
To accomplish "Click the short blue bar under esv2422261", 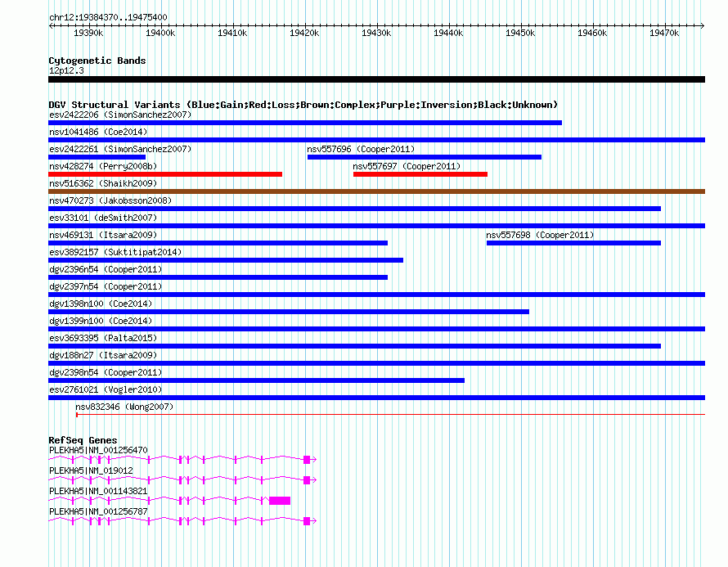I will pyautogui.click(x=97, y=157).
